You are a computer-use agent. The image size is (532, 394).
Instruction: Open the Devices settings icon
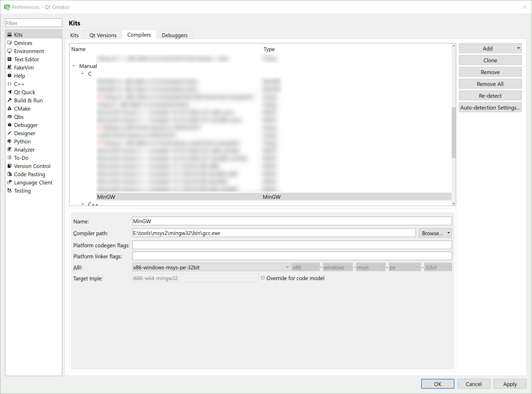(x=9, y=43)
